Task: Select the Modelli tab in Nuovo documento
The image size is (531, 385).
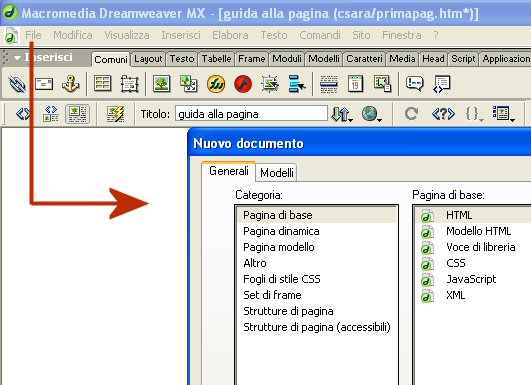Action: (x=277, y=173)
